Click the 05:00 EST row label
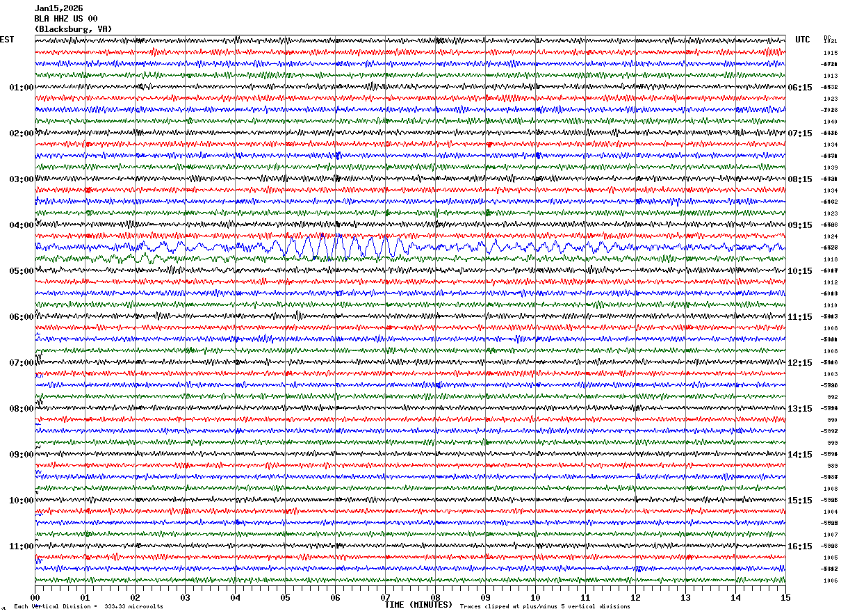This screenshot has width=841, height=616. 22,271
